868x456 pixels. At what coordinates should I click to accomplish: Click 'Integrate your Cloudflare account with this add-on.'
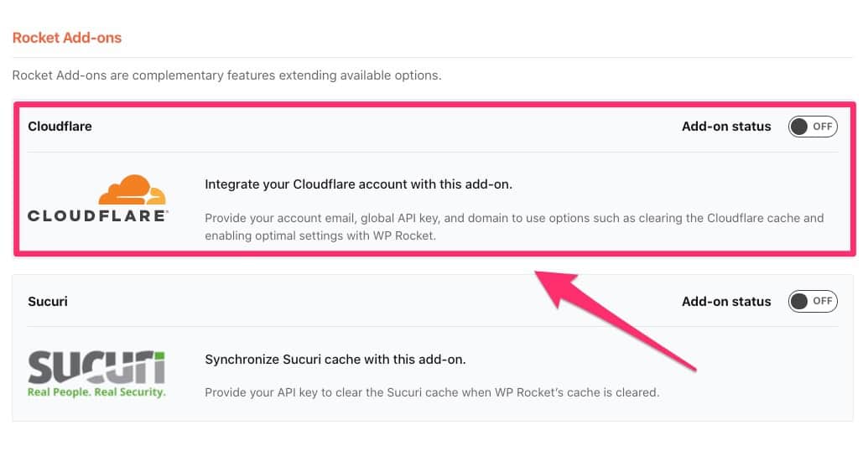pyautogui.click(x=358, y=184)
